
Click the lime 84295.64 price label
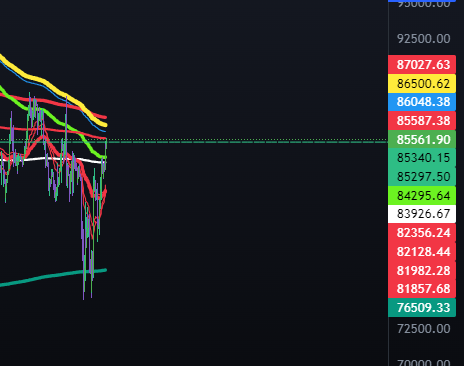coord(422,195)
